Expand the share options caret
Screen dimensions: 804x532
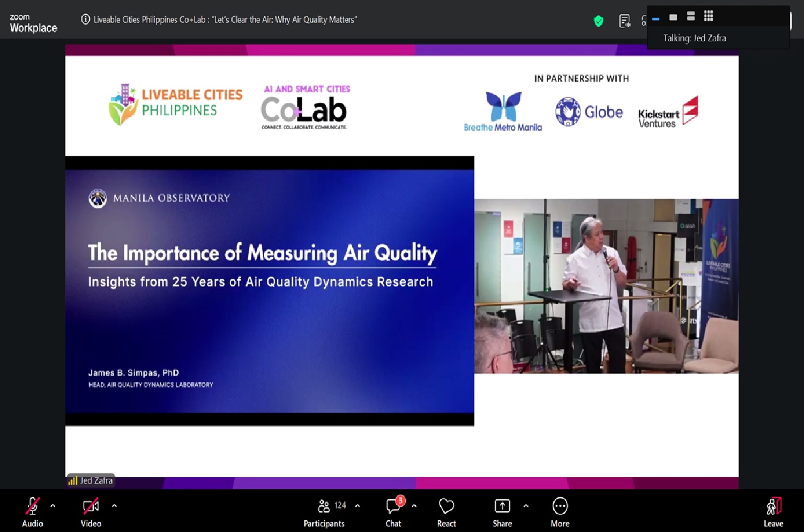point(526,505)
